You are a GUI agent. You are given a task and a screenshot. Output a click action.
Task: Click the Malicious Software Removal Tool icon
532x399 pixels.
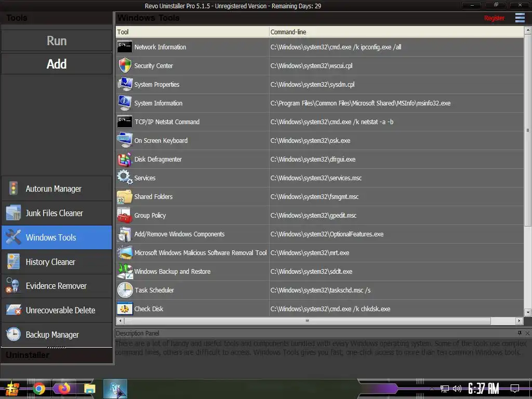point(125,252)
